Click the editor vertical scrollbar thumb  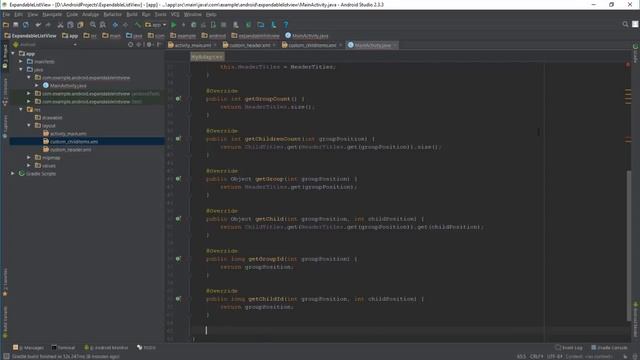point(629,245)
